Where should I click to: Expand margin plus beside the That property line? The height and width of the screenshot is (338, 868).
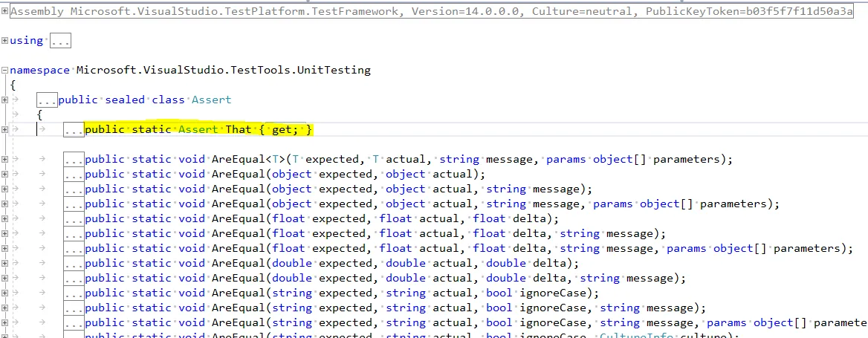point(4,129)
